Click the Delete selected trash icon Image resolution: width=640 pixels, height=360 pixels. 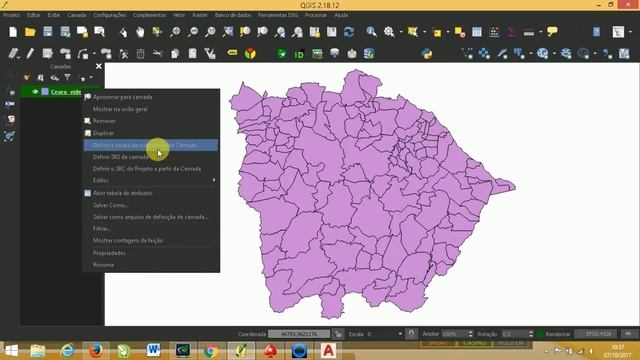(x=140, y=54)
